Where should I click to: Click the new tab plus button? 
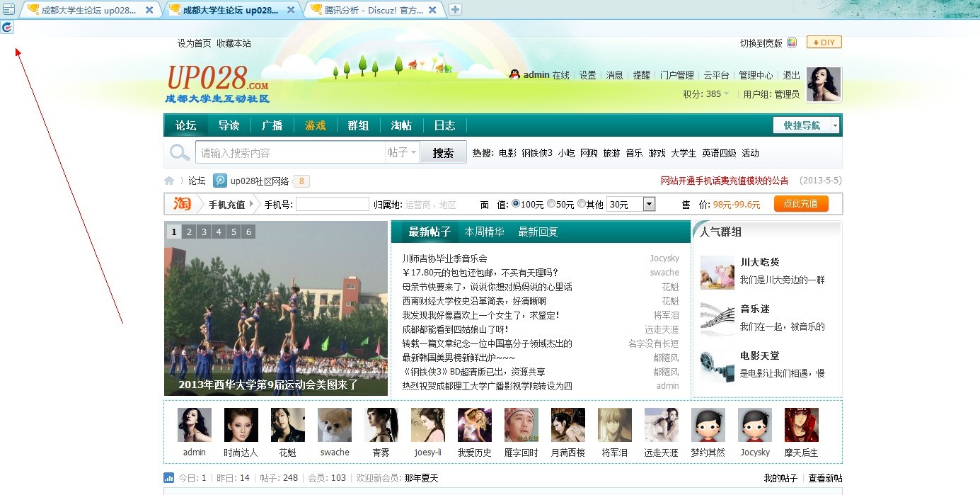pyautogui.click(x=456, y=9)
